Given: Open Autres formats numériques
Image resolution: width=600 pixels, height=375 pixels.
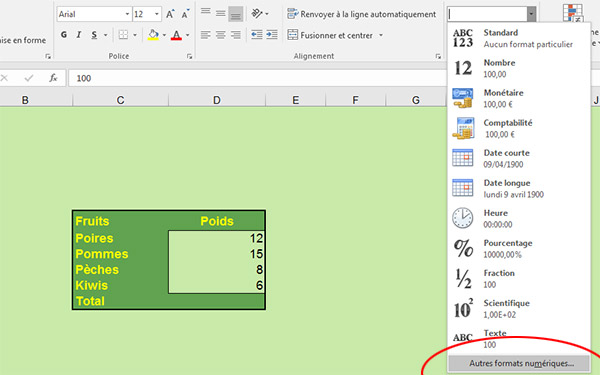Looking at the screenshot, I should point(518,363).
